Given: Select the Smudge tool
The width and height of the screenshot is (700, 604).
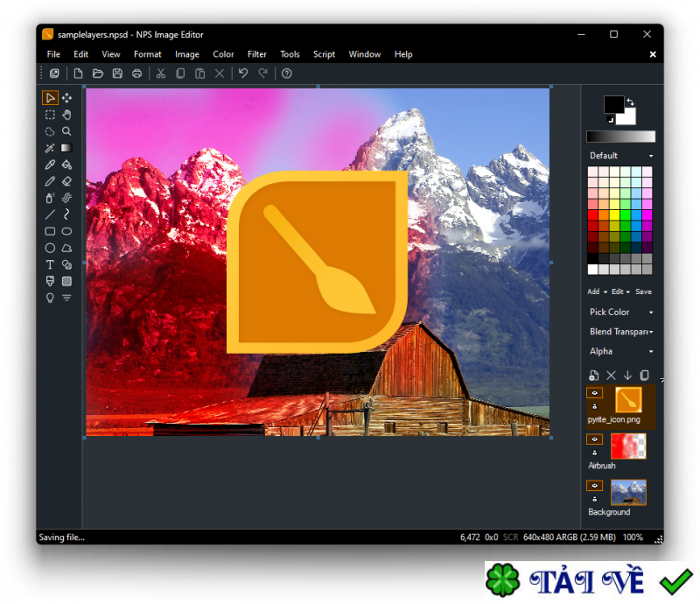Looking at the screenshot, I should (x=67, y=198).
